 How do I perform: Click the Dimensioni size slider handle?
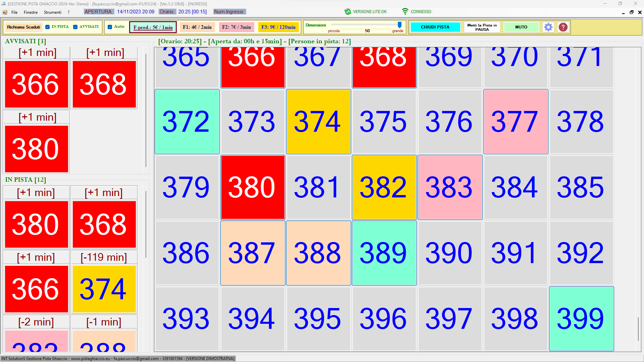pos(399,25)
